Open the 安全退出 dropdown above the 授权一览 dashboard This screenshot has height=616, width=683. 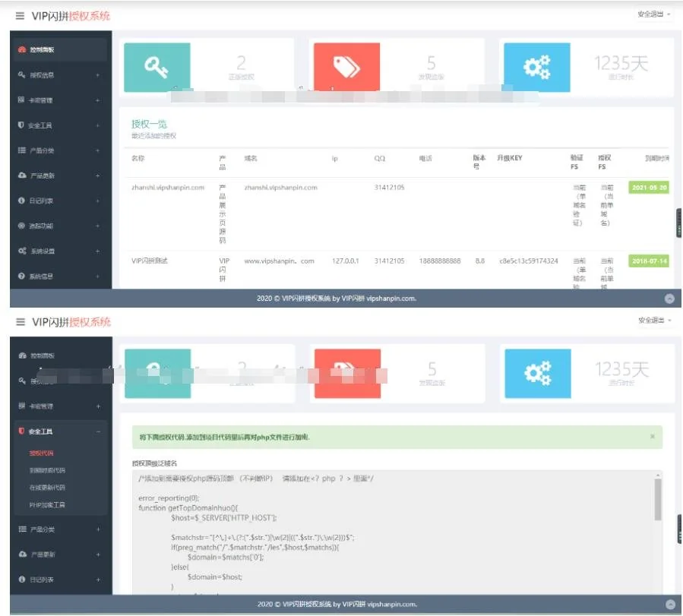click(653, 14)
